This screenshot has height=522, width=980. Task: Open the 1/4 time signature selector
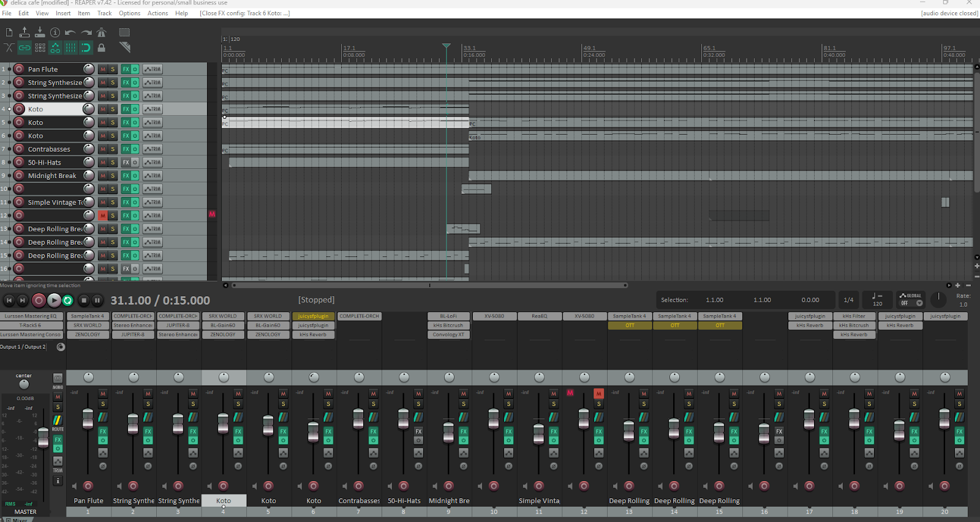pyautogui.click(x=848, y=300)
